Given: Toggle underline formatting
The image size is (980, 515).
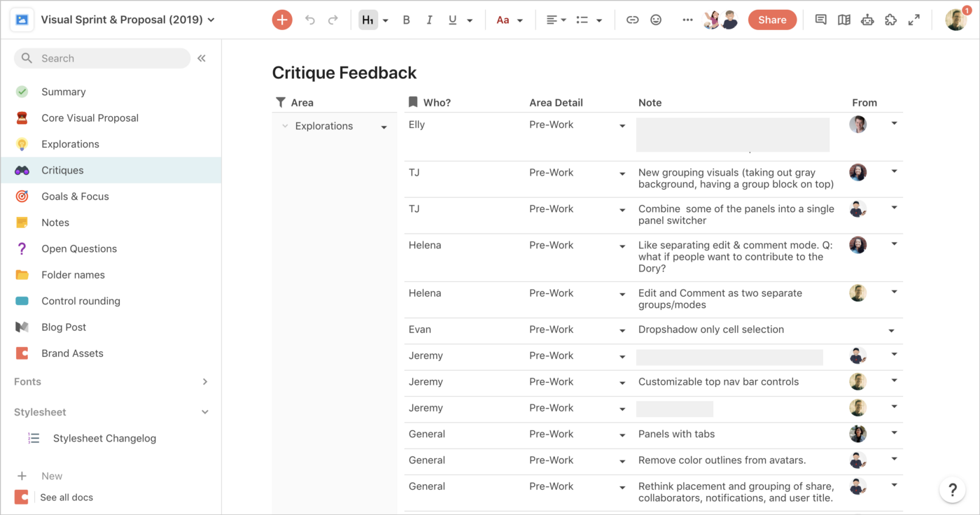Looking at the screenshot, I should tap(452, 20).
